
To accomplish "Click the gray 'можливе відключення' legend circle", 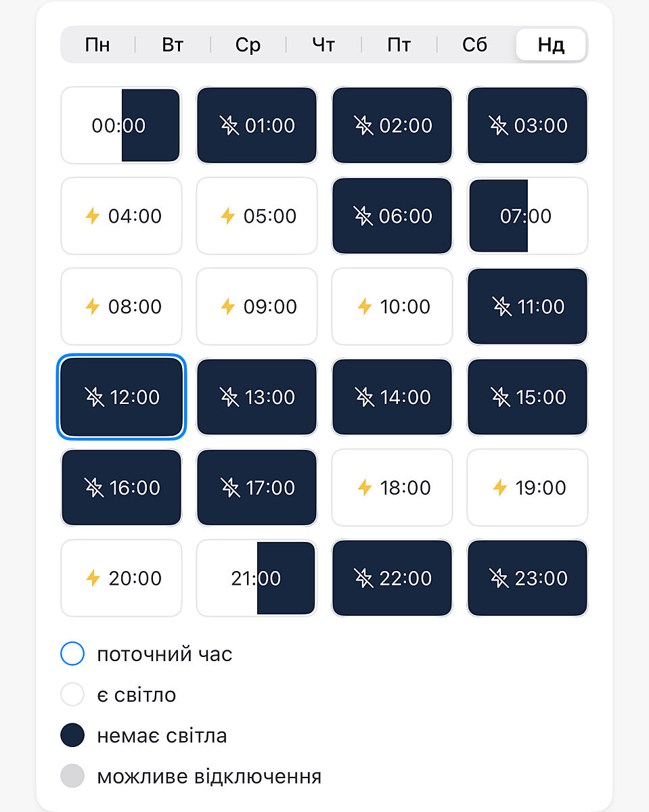I will click(x=72, y=776).
